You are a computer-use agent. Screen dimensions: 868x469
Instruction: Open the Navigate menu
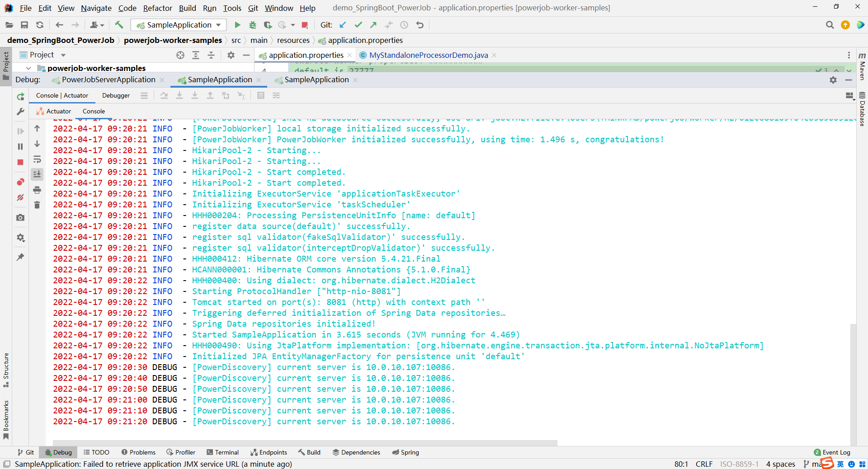point(96,8)
